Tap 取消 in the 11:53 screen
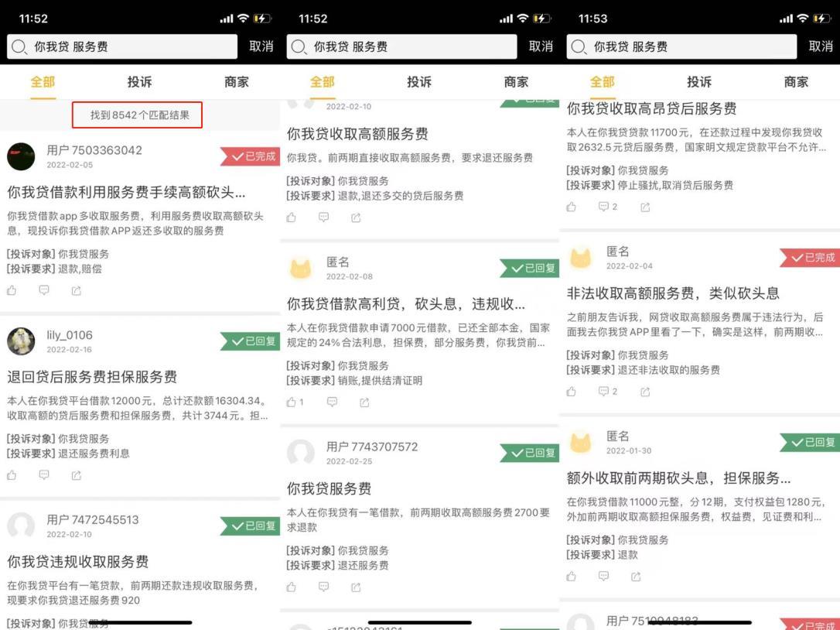Screen dimensions: 840x630 (x=820, y=46)
